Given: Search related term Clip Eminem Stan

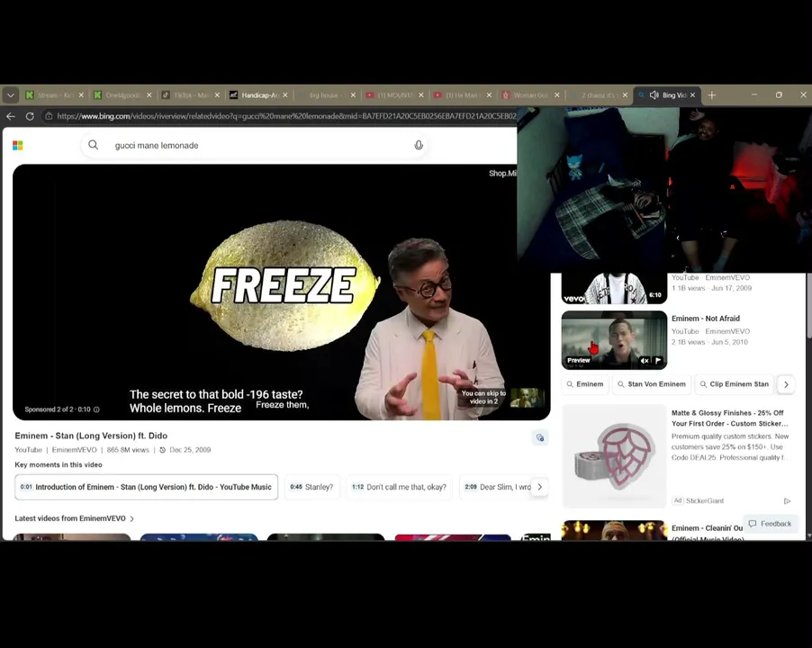Looking at the screenshot, I should pos(734,384).
